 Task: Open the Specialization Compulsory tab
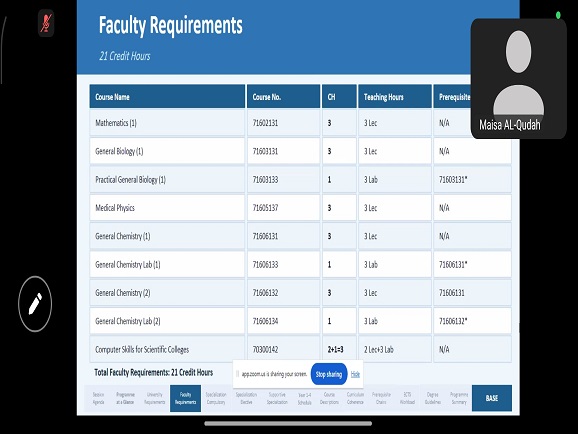click(216, 398)
